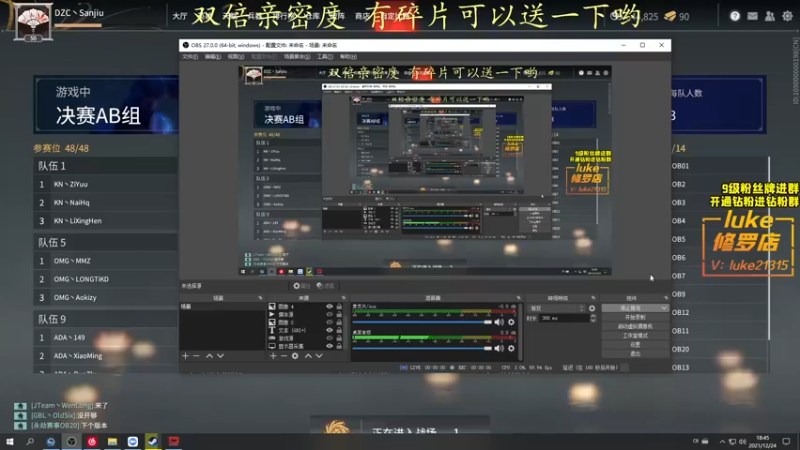Adjust top mixer channel volume slider

click(422, 322)
